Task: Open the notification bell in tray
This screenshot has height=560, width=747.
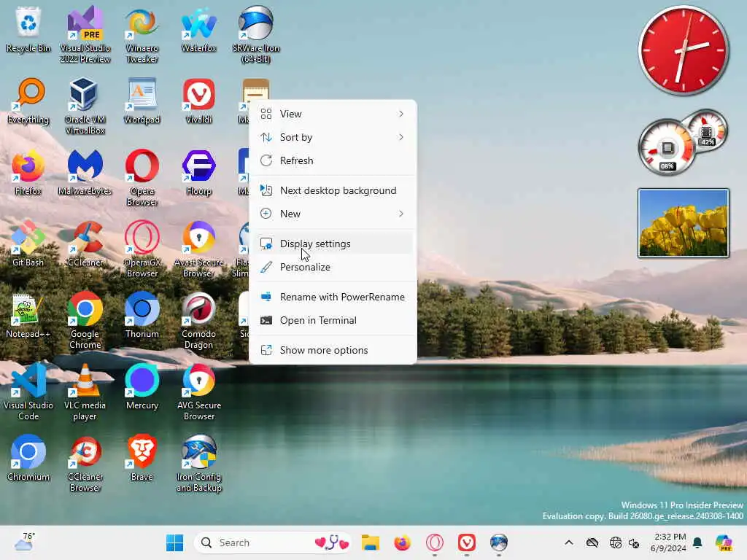Action: (x=697, y=542)
